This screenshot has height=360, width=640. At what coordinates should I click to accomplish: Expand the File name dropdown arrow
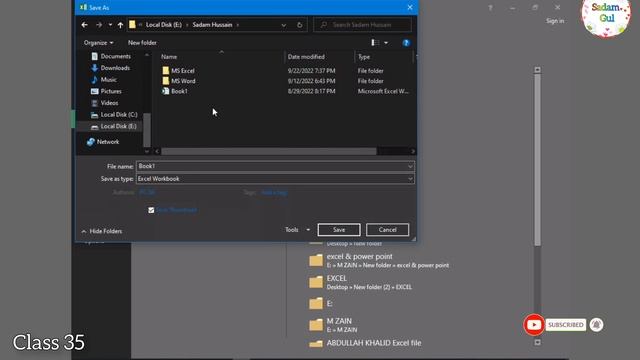pos(410,167)
